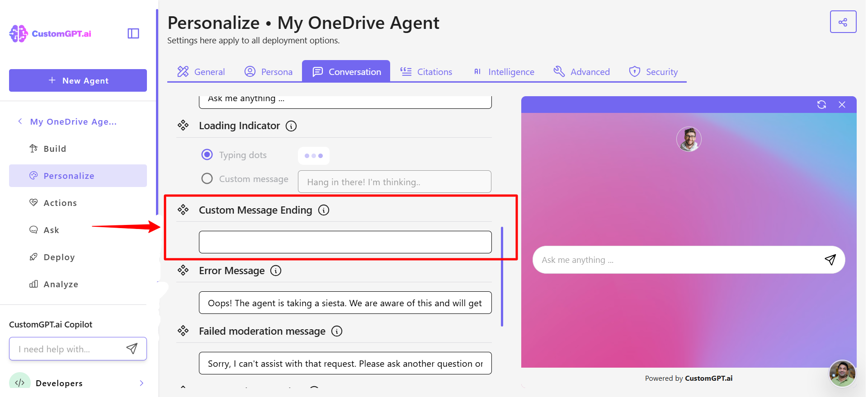Open Error Message info icon
Screen dimensions: 868x397
(x=276, y=271)
